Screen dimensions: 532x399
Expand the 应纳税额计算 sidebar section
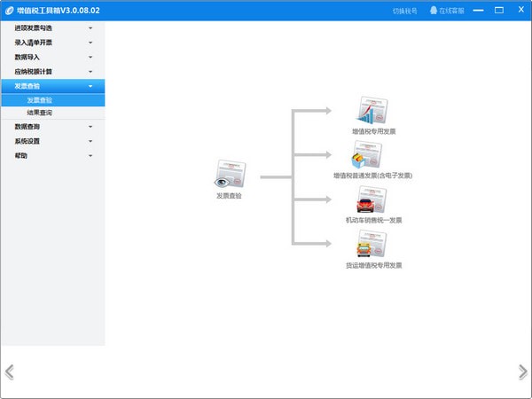pyautogui.click(x=52, y=71)
